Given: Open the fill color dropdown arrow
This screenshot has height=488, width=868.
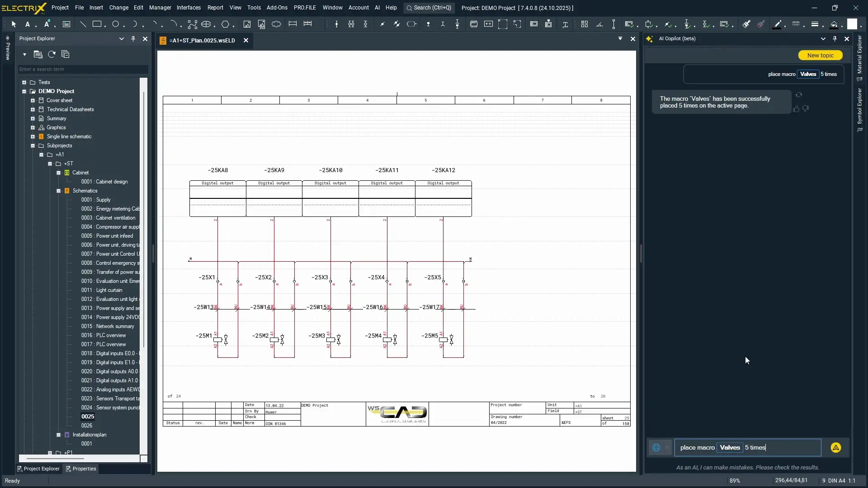Looking at the screenshot, I should [x=842, y=26].
